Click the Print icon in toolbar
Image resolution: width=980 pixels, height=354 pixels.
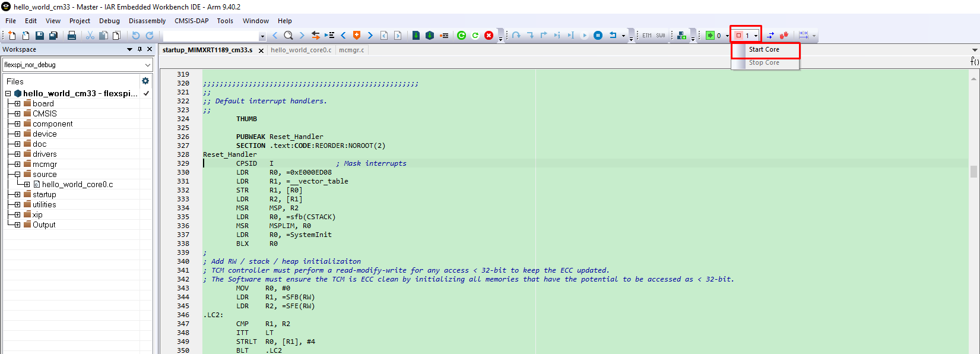[72, 36]
